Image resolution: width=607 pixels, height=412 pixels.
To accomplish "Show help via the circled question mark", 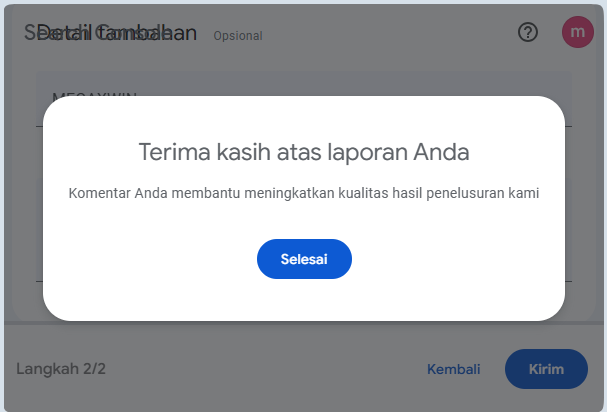I will [528, 32].
